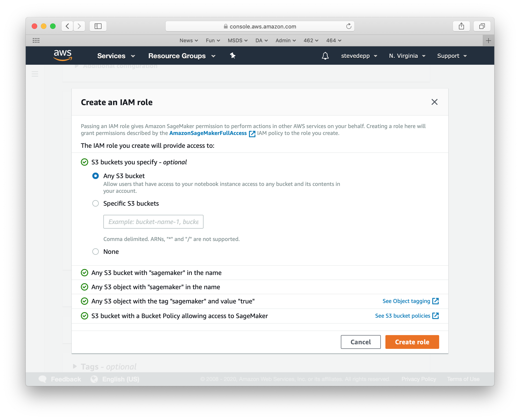Viewport: 520px width, 420px height.
Task: Open the 462 bookmarks folder
Action: coord(311,40)
